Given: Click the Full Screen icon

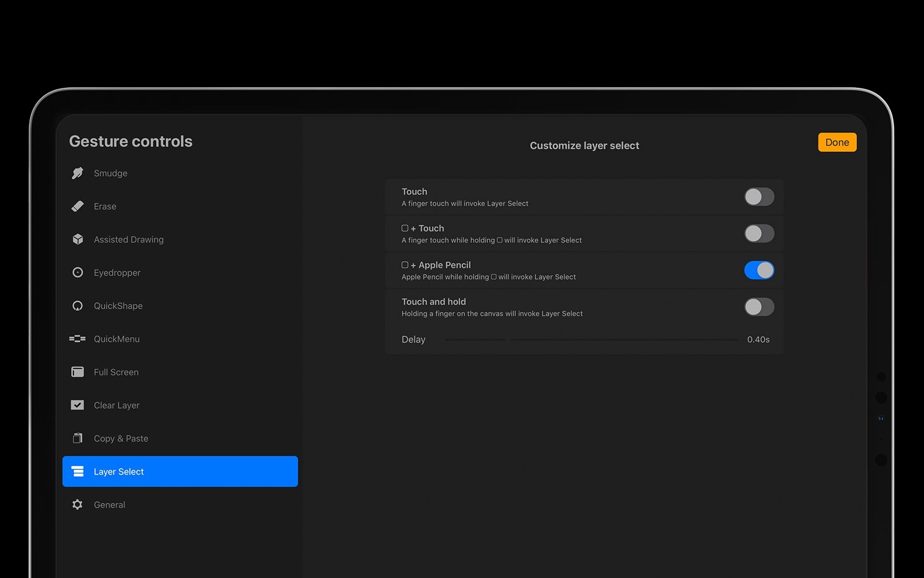Looking at the screenshot, I should click(77, 372).
